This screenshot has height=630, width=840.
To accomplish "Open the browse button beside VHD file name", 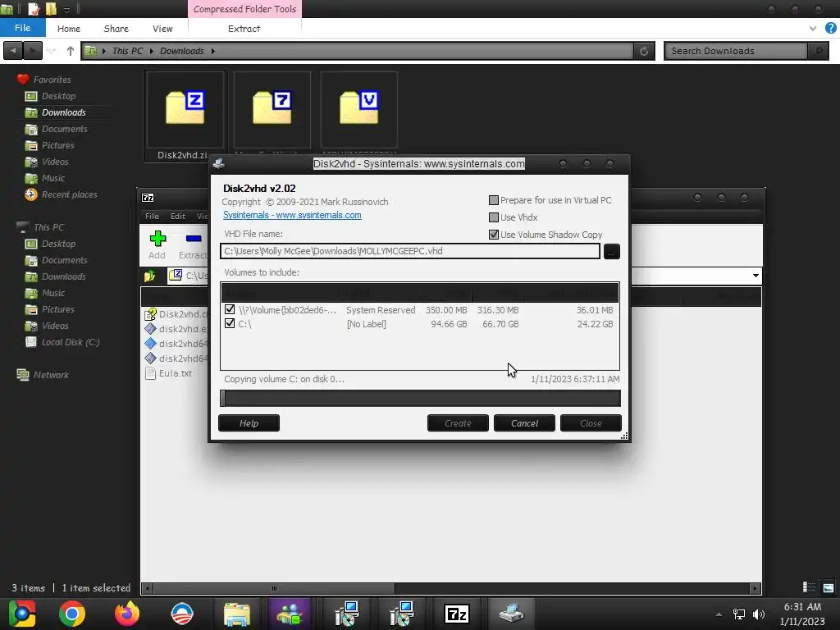I will (611, 251).
